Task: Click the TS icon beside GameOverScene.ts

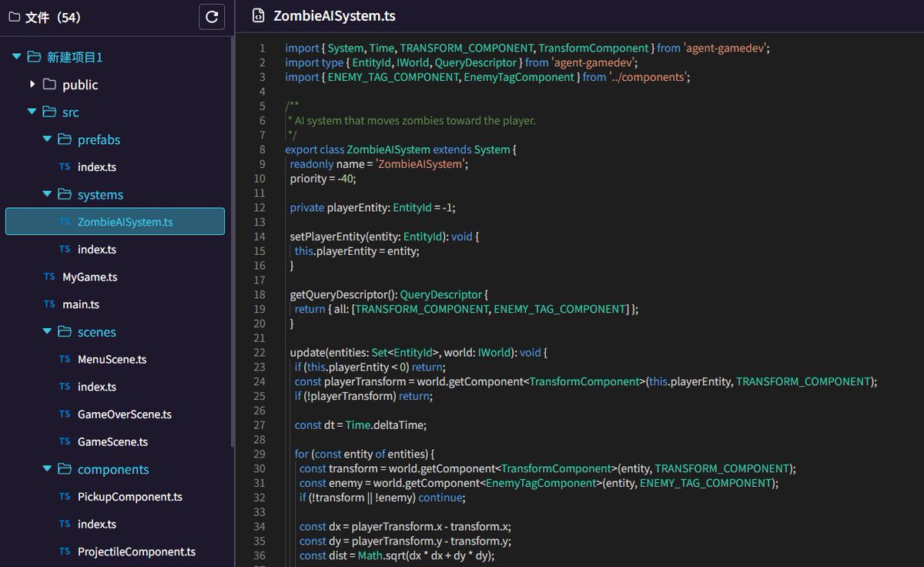Action: (65, 414)
